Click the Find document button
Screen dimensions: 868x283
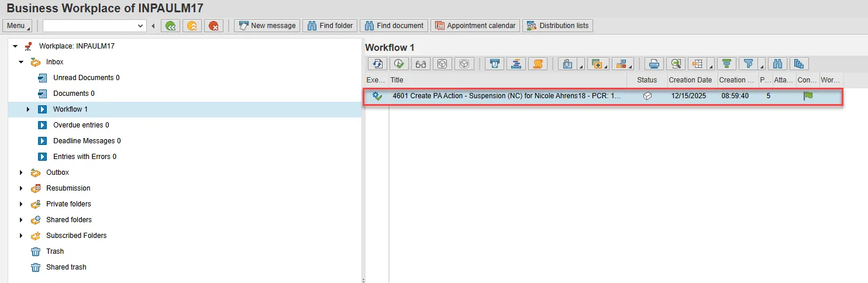pyautogui.click(x=394, y=26)
